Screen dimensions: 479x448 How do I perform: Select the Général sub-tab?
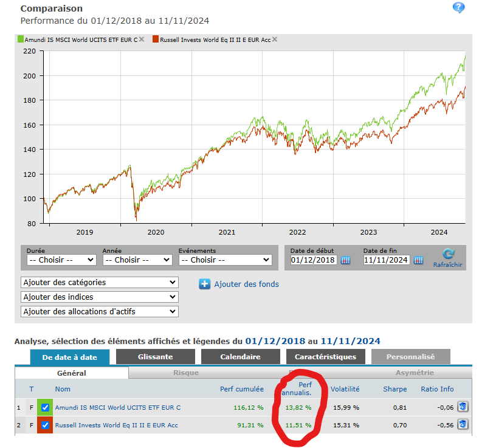[x=72, y=373]
